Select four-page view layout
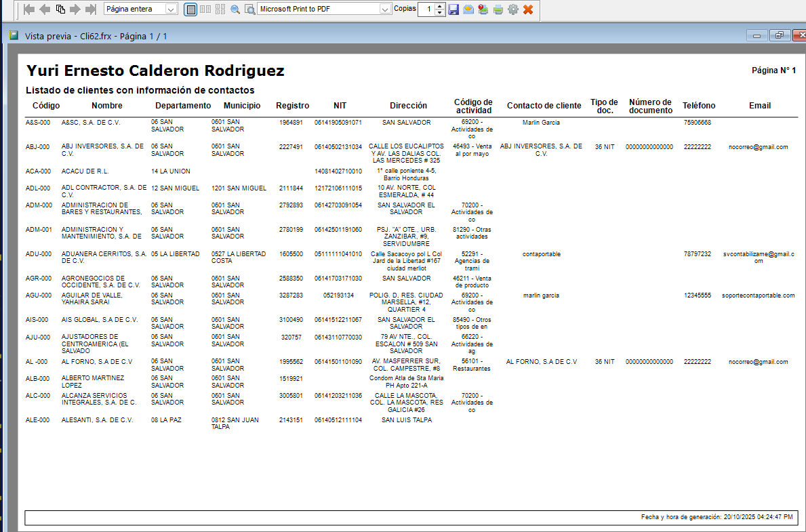 tap(220, 9)
